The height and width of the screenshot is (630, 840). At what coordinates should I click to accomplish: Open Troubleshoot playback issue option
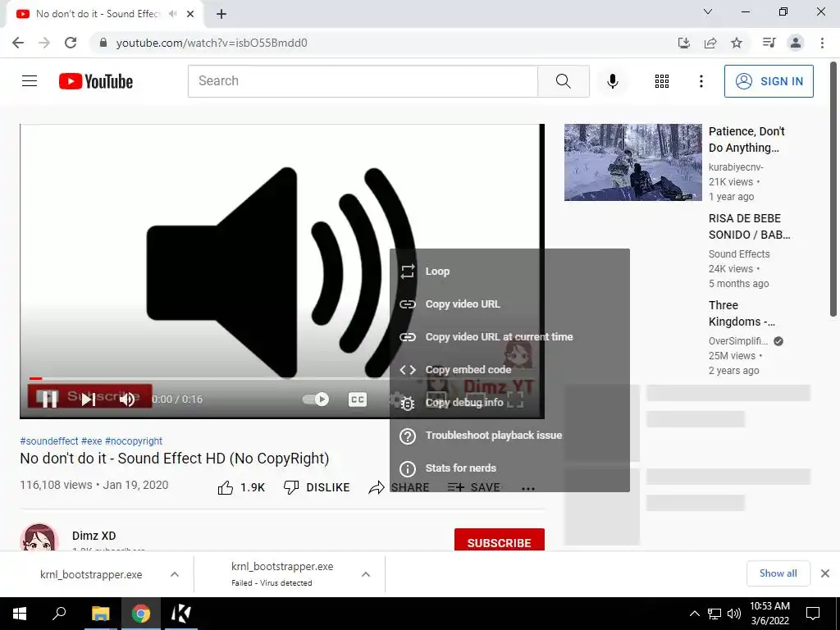click(509, 435)
